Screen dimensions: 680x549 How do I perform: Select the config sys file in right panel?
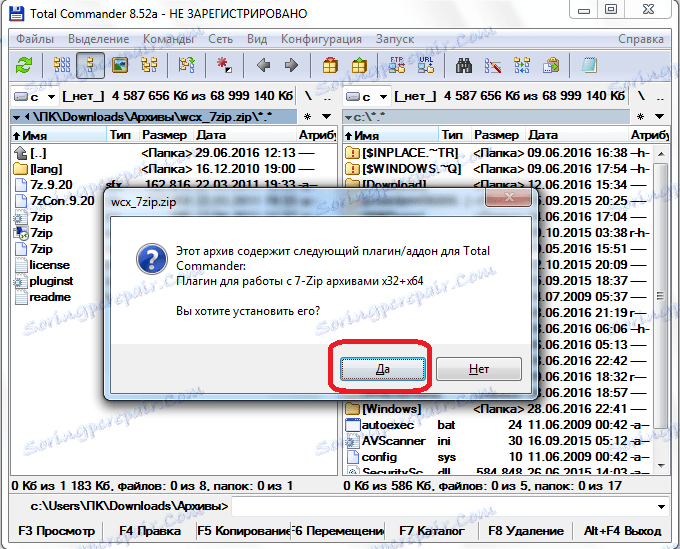[401, 457]
